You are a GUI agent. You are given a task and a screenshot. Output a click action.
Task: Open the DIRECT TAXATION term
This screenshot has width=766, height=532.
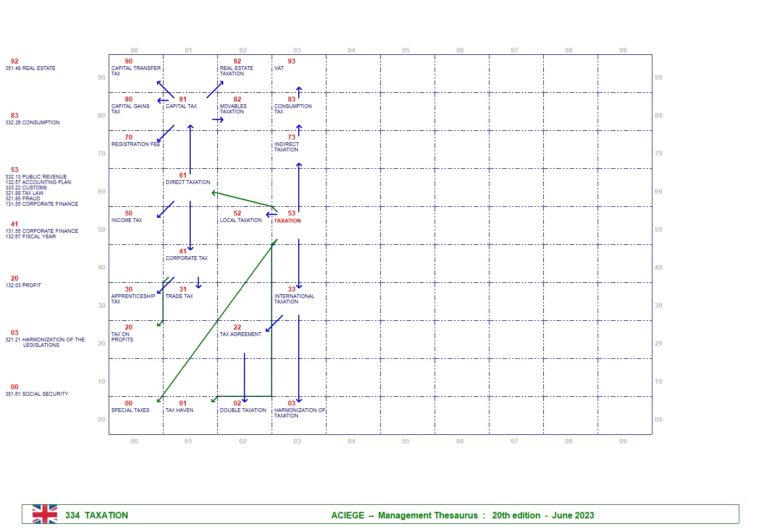tap(187, 182)
